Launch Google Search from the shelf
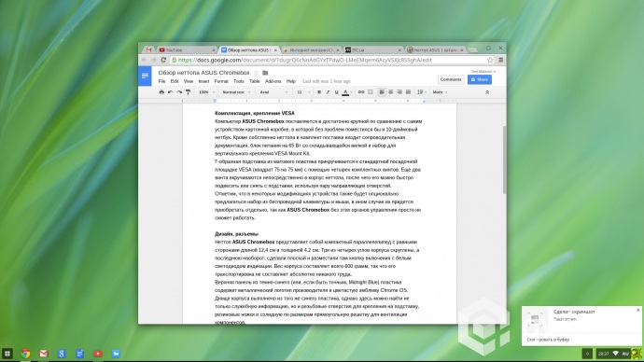The height and width of the screenshot is (362, 644). 62,354
